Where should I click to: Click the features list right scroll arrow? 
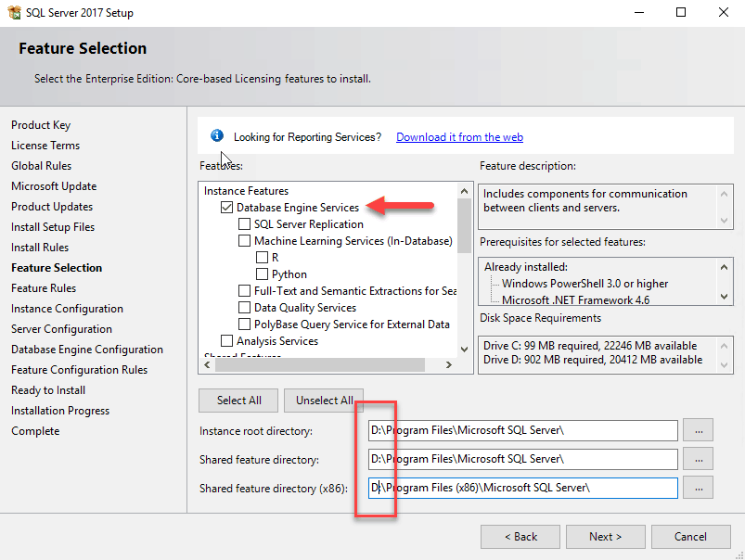(448, 364)
